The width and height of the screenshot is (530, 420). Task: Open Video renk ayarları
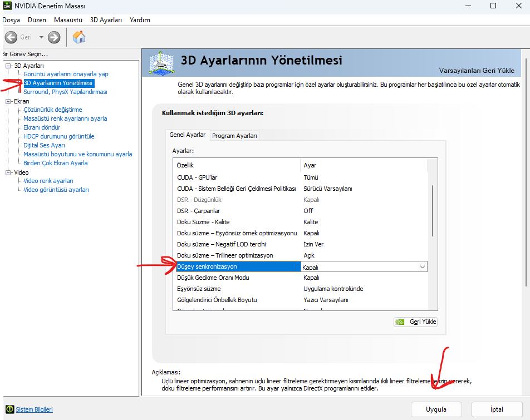(48, 181)
